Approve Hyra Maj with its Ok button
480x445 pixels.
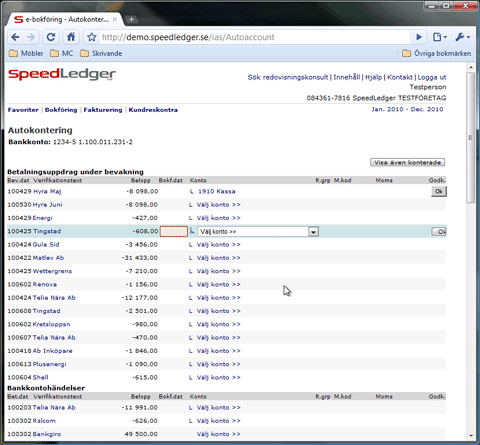[439, 191]
